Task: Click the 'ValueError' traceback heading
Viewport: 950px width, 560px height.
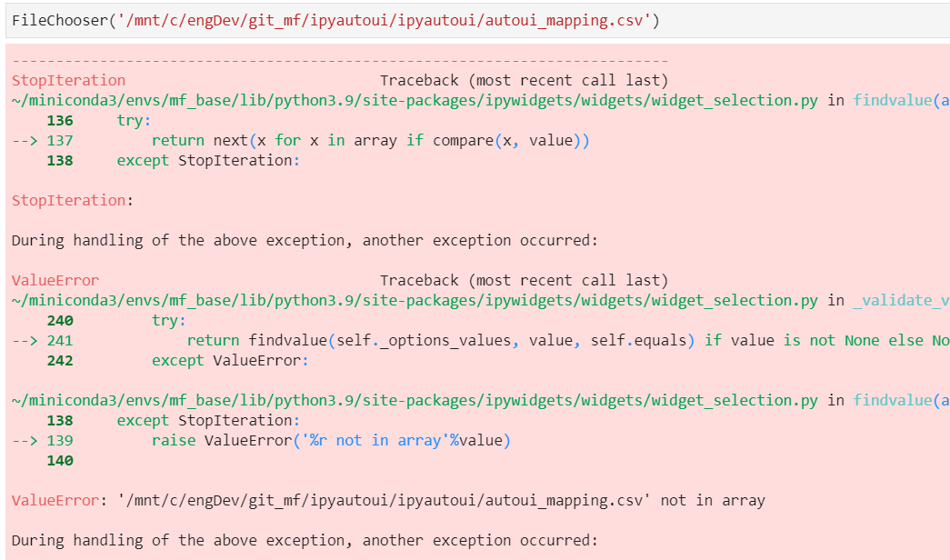Action: 55,281
